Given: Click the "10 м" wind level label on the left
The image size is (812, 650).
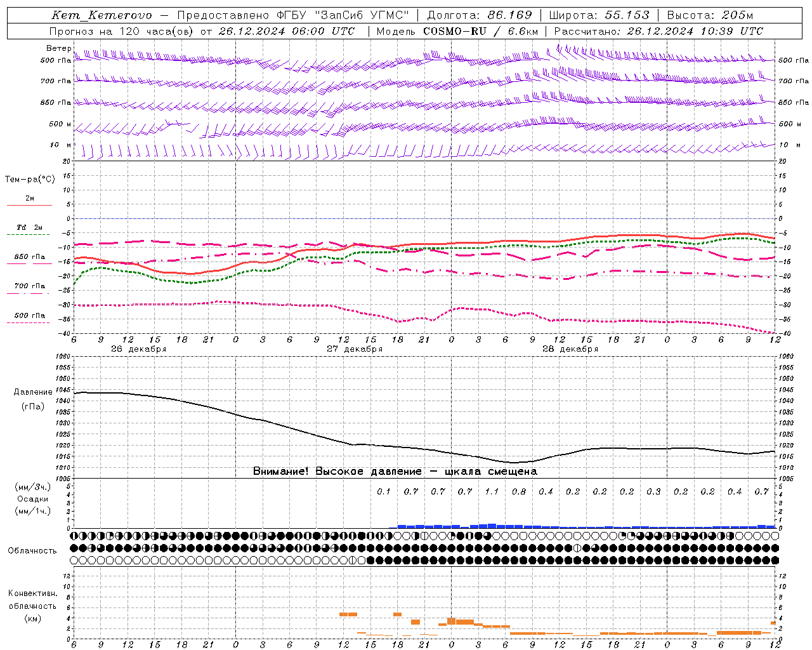Looking at the screenshot, I should click(x=60, y=145).
